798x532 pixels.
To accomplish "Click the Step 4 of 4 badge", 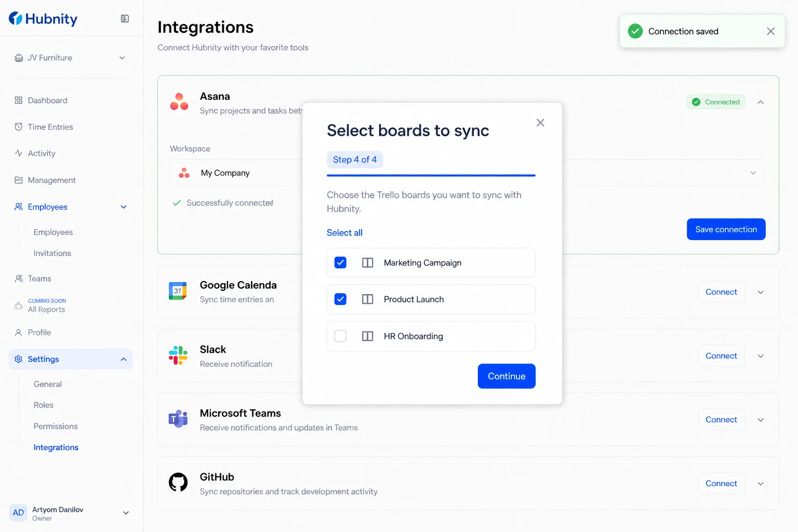I will tap(355, 159).
